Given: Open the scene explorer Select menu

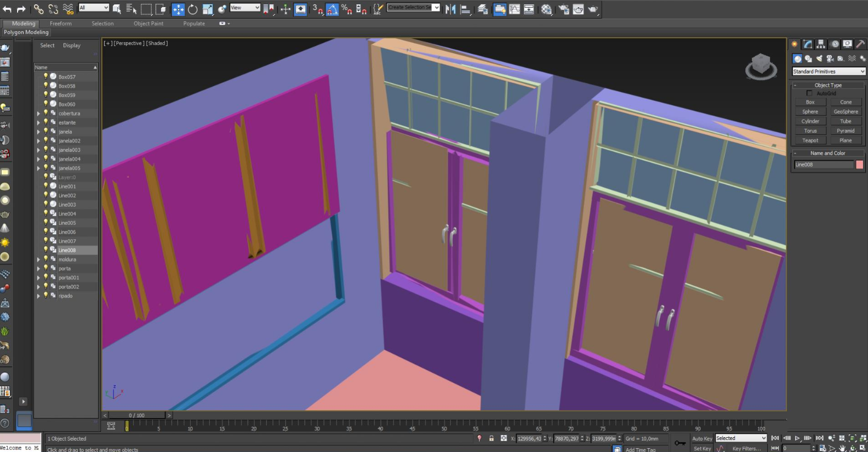Looking at the screenshot, I should point(47,46).
